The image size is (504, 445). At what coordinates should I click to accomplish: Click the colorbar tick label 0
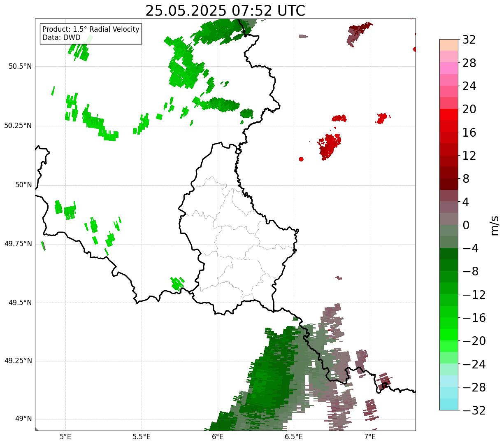tap(466, 225)
